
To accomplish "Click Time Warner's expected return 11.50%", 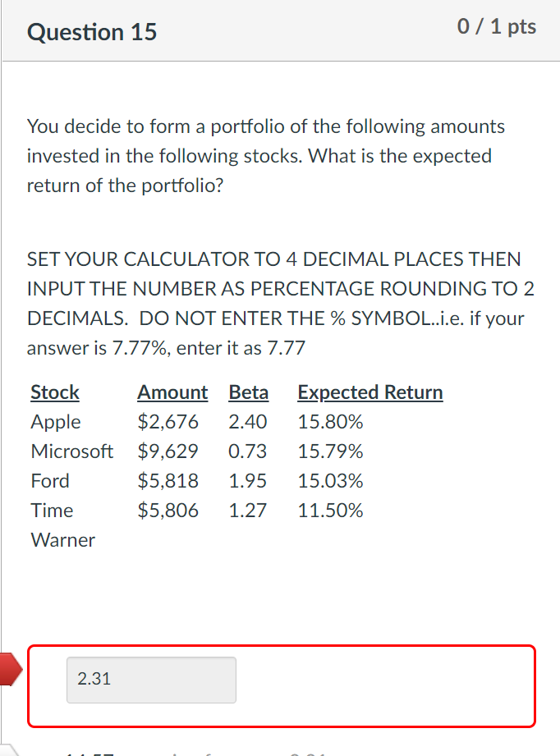I will [330, 511].
